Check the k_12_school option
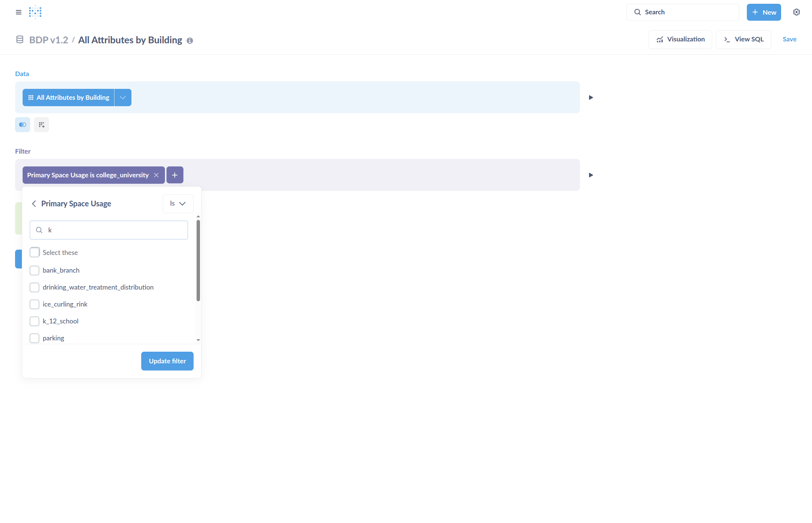Viewport: 812px width, 523px height. 34,321
